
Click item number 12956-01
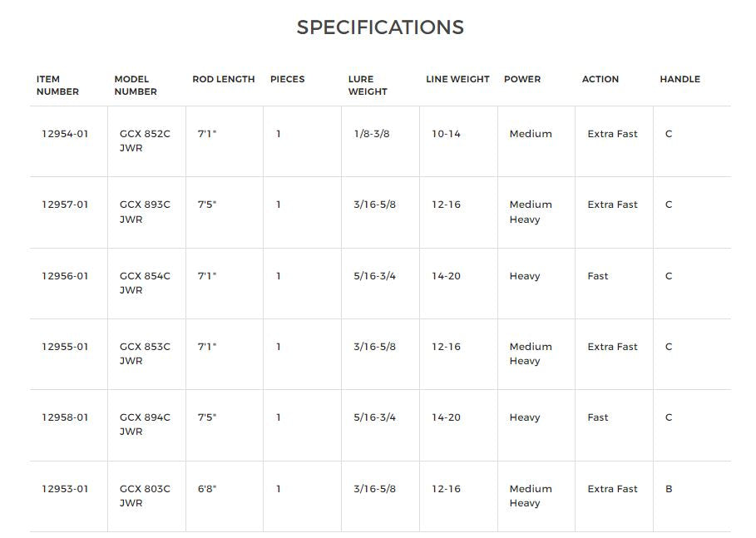(x=65, y=276)
